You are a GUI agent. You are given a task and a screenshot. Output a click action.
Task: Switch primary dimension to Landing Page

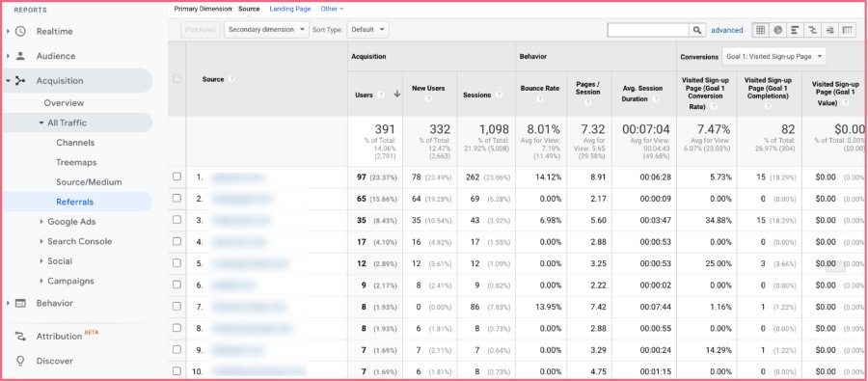click(x=290, y=9)
